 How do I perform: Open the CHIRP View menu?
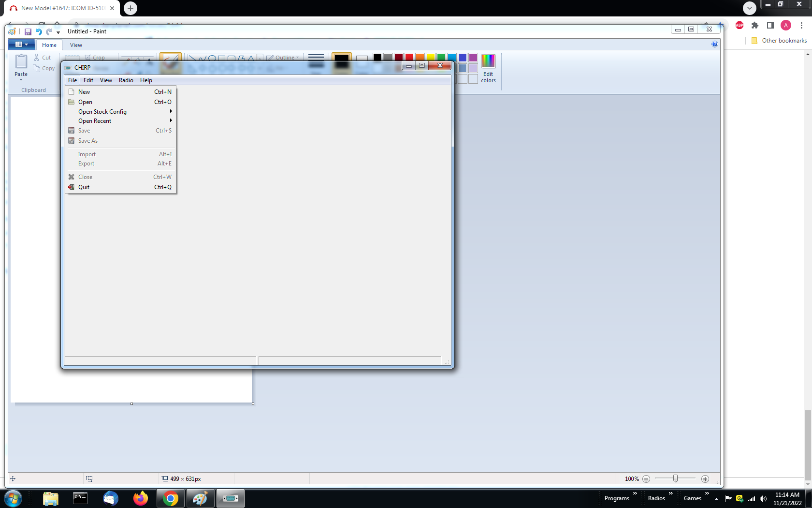106,80
